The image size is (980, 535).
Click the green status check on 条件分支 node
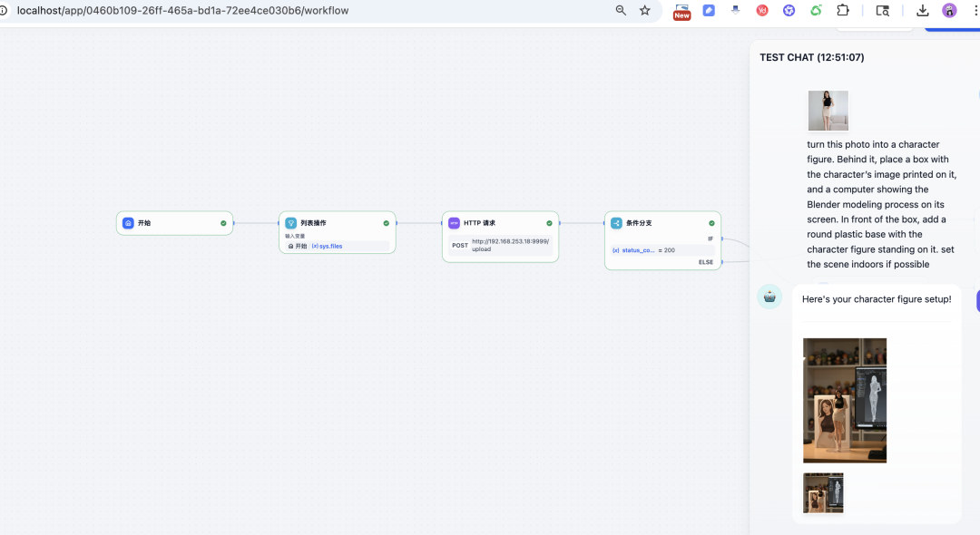coord(711,222)
